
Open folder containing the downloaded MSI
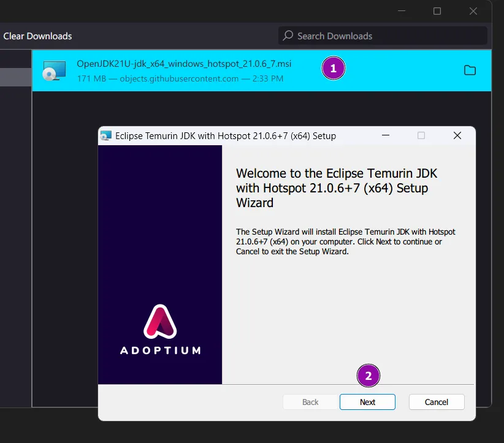[x=470, y=70]
